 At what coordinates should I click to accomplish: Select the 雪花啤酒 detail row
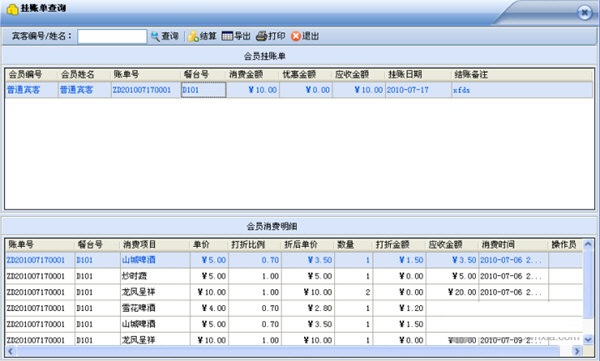294,308
